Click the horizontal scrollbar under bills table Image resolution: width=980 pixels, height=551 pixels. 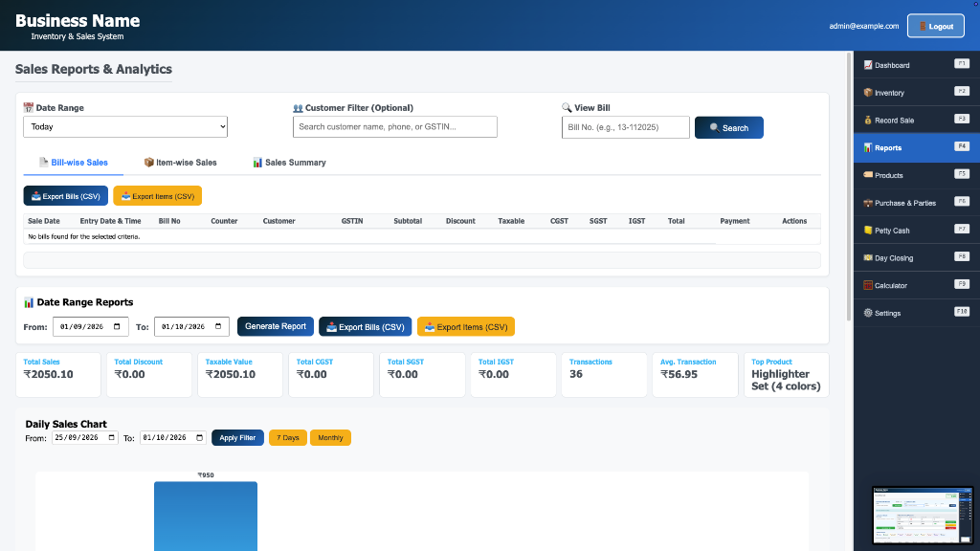click(x=422, y=260)
